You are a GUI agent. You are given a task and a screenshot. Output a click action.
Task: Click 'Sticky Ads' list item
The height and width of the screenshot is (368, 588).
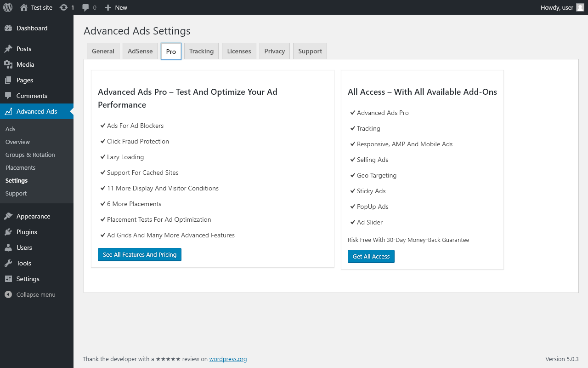tap(371, 191)
